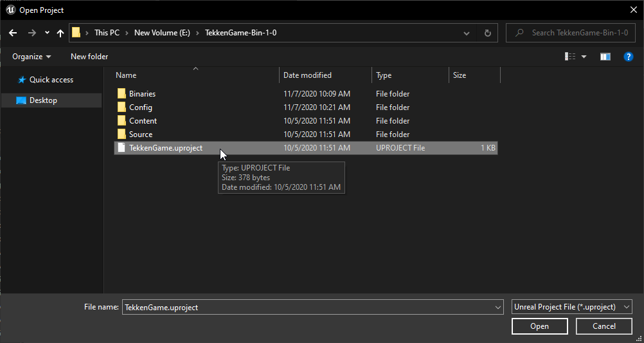
Task: Click TekkenGame-Bin-1-0 breadcrumb segment
Action: (x=240, y=32)
